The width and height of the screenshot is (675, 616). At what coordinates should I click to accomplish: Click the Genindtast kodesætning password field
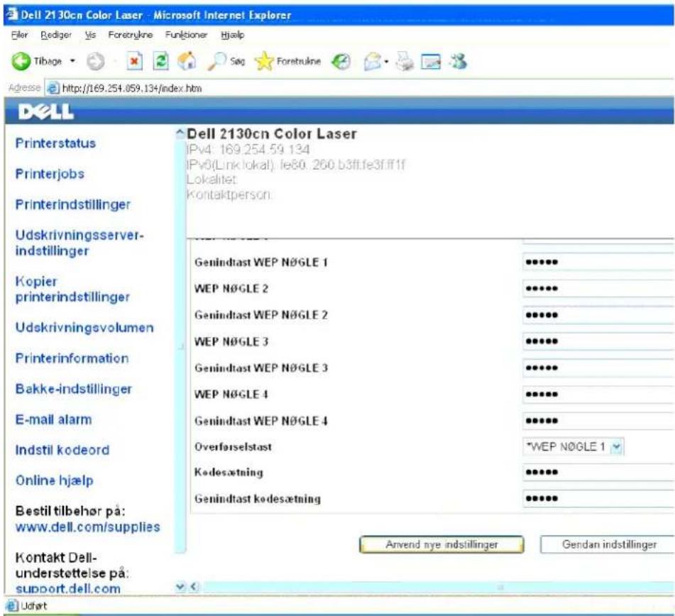pos(598,498)
